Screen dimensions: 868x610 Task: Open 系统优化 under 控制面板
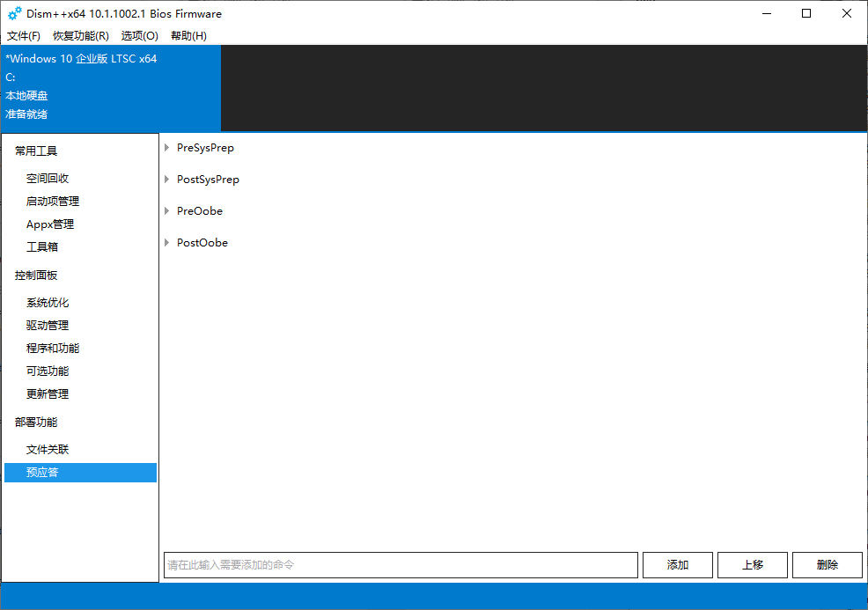(x=48, y=303)
